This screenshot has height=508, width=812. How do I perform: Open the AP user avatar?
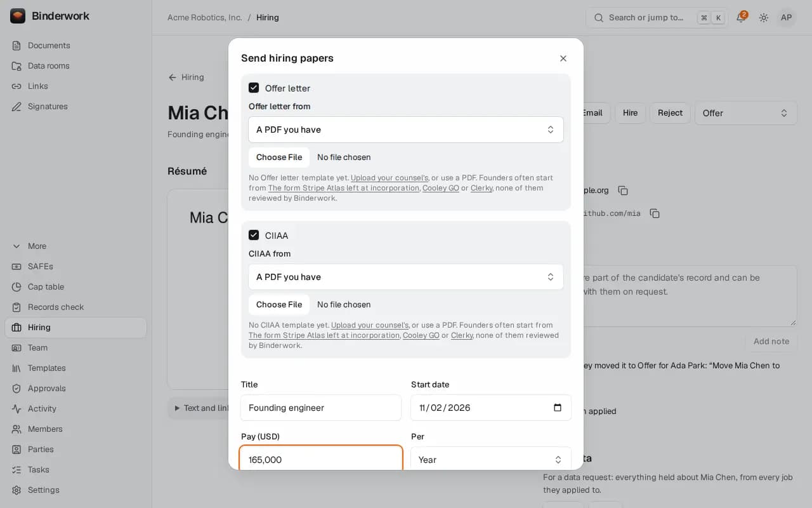(x=787, y=18)
